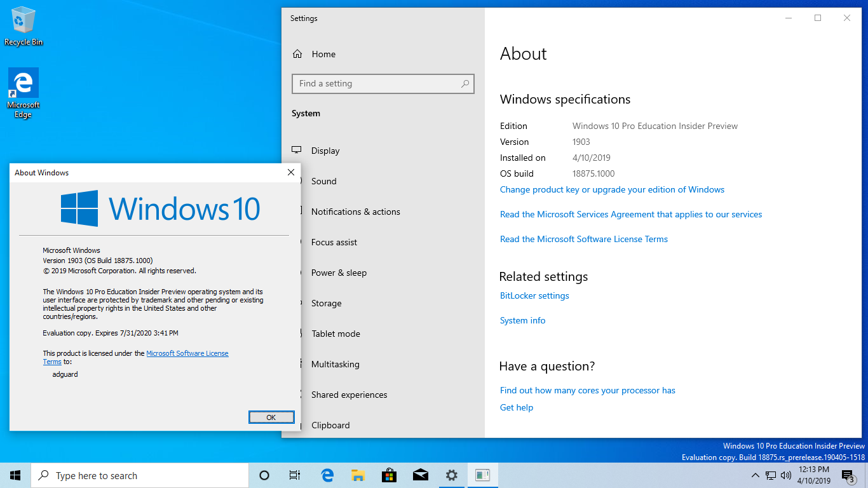The image size is (868, 488).
Task: Click the volume speaker tray icon
Action: coord(786,475)
